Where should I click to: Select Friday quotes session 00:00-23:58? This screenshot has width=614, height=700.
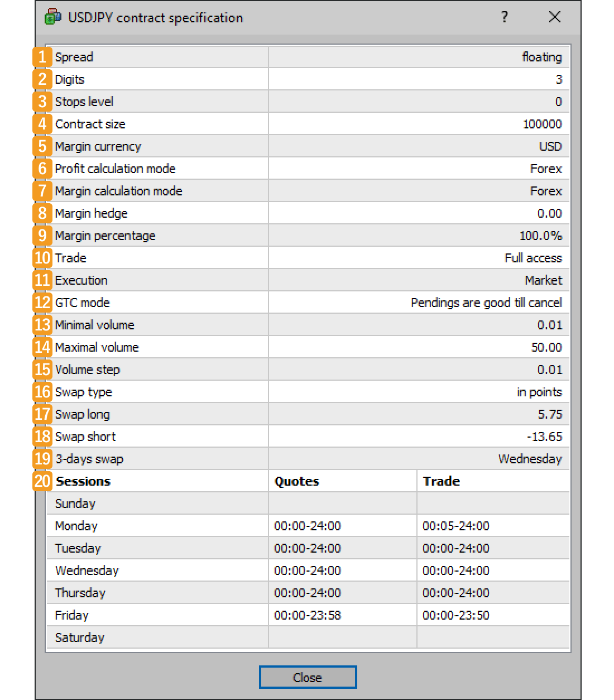pos(307,615)
